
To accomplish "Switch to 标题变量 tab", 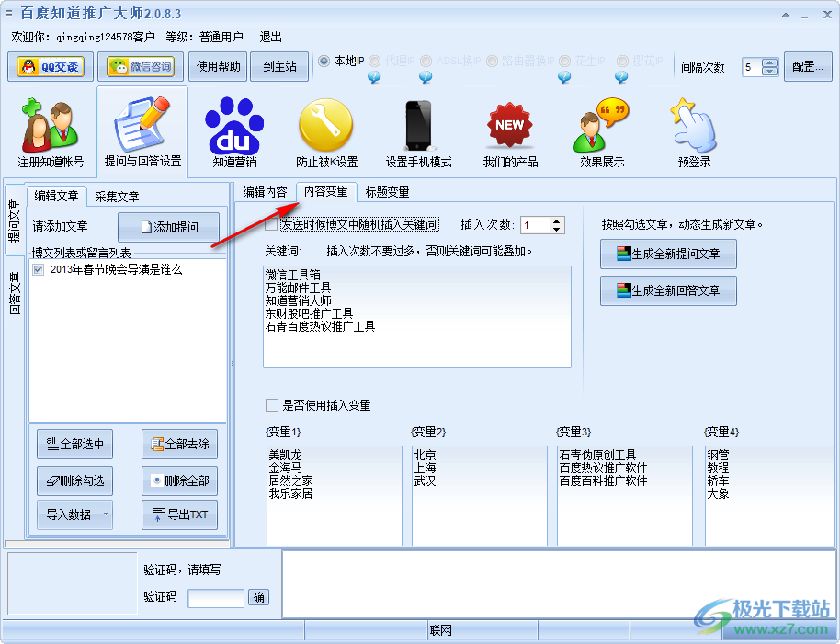I will [x=387, y=192].
